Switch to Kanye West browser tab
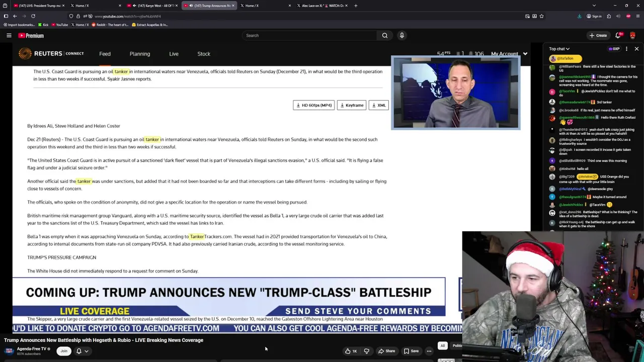 (152, 6)
